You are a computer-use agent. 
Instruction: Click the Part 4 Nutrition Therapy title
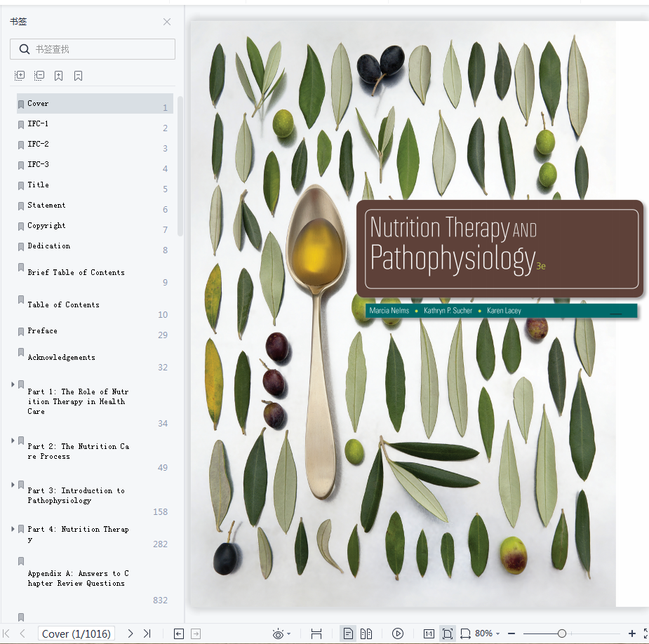pos(78,534)
